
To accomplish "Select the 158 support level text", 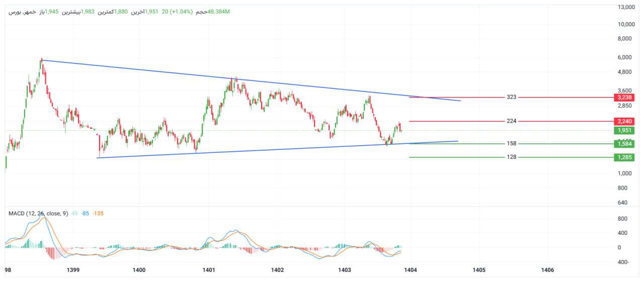I will coord(512,144).
